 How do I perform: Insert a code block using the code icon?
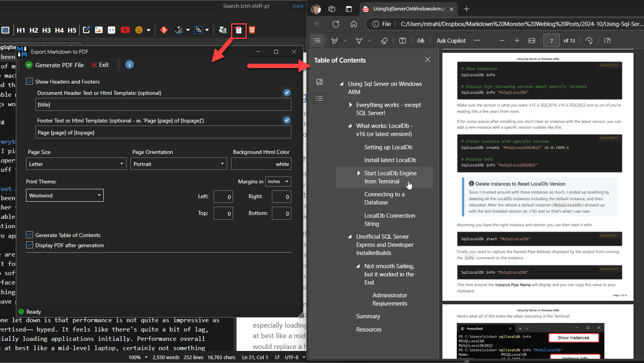(x=111, y=30)
